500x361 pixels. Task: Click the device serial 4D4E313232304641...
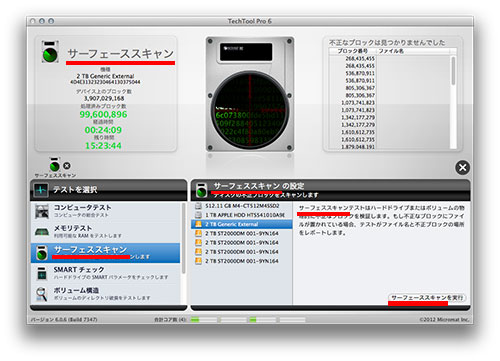pyautogui.click(x=105, y=82)
